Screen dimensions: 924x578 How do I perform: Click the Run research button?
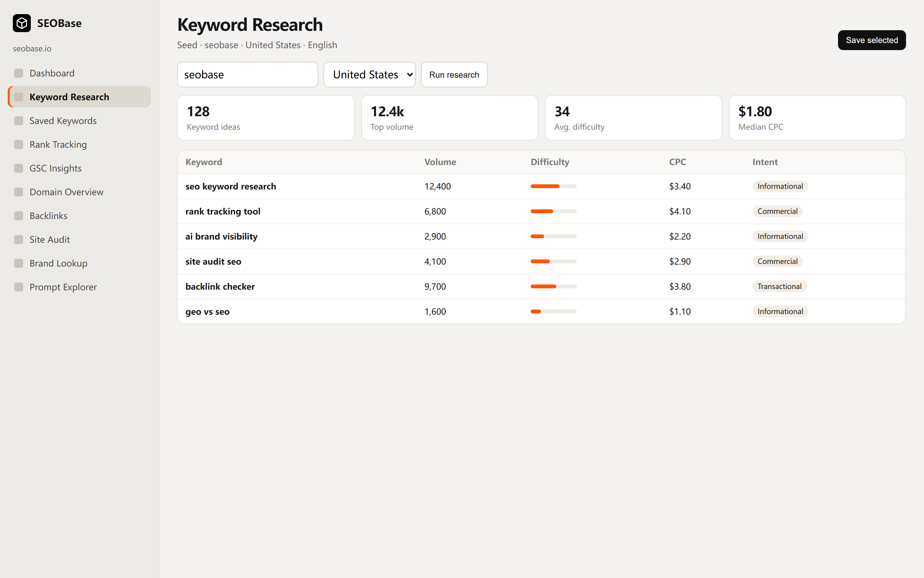(454, 74)
